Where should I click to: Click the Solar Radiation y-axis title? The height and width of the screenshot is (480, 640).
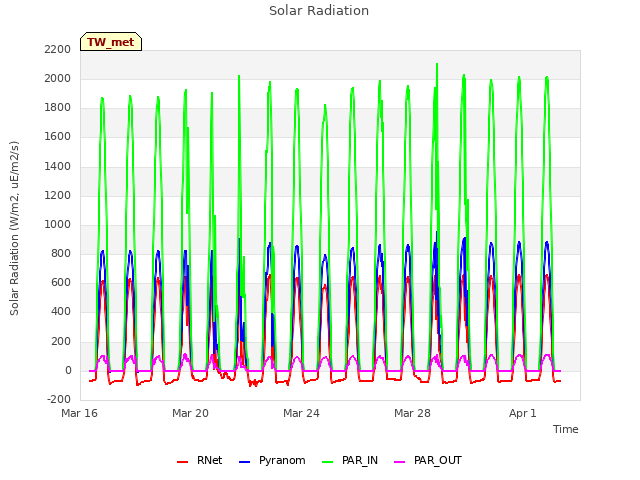[14, 228]
